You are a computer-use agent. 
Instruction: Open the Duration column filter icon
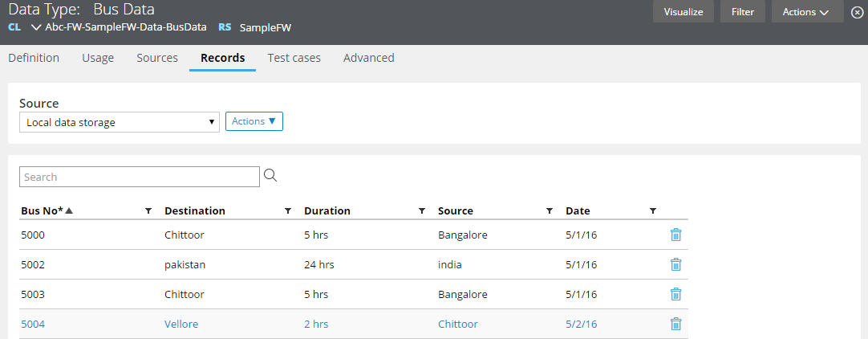pyautogui.click(x=422, y=211)
